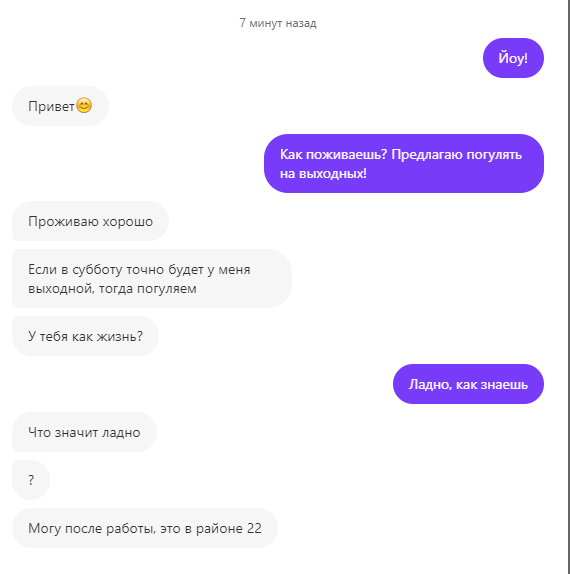The image size is (570, 574).
Task: Click the number 22 in the last message
Action: (x=254, y=528)
